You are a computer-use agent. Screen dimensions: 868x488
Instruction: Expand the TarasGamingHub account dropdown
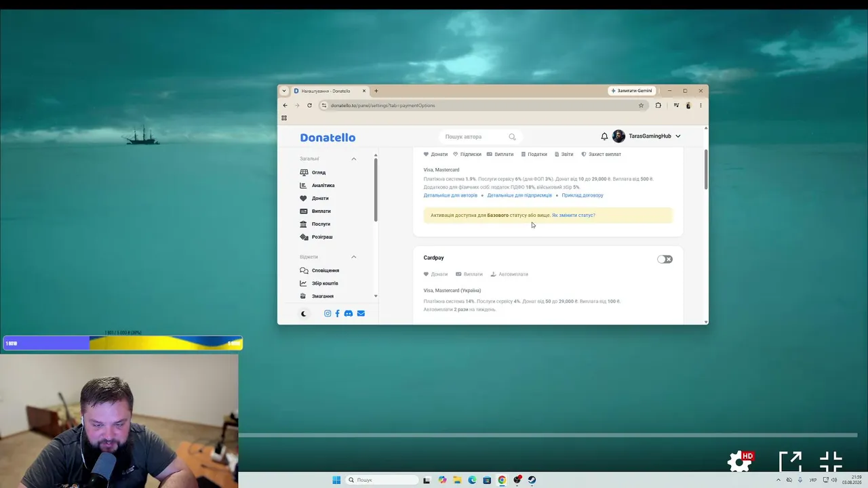(x=678, y=136)
